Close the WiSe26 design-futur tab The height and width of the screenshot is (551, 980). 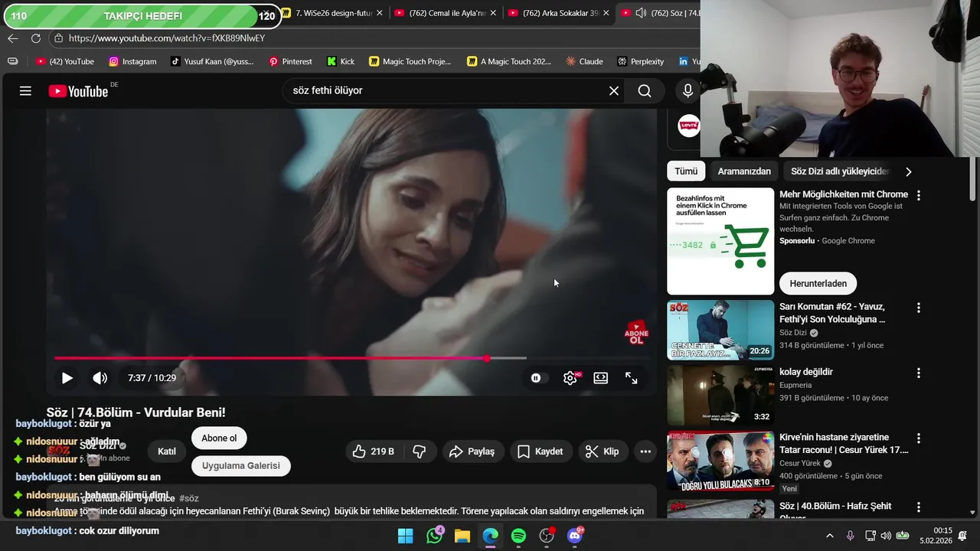(x=379, y=13)
